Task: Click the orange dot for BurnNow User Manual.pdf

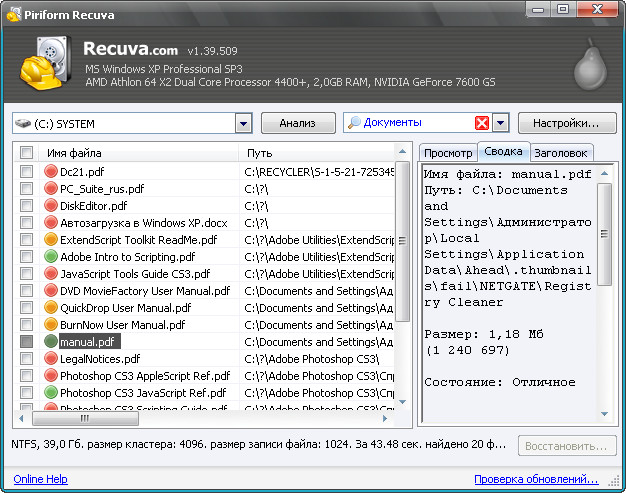Action: (51, 325)
